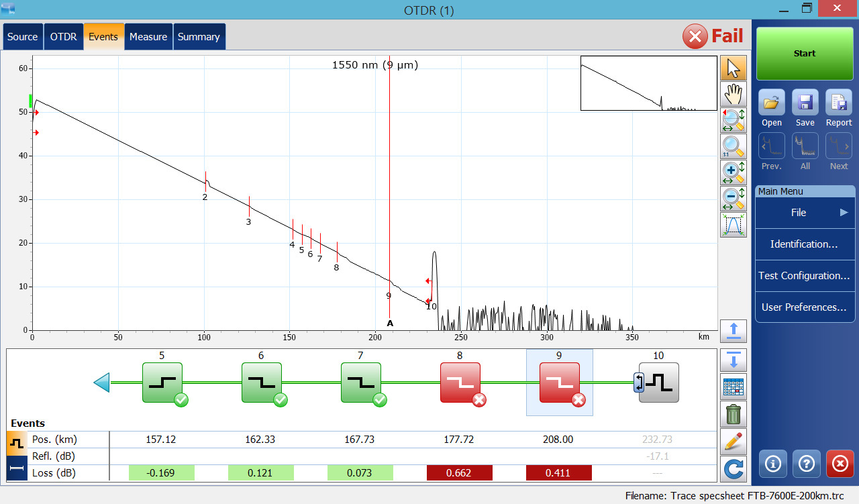The height and width of the screenshot is (504, 859).
Task: Select end-of-fiber event 10 icon
Action: 658,383
